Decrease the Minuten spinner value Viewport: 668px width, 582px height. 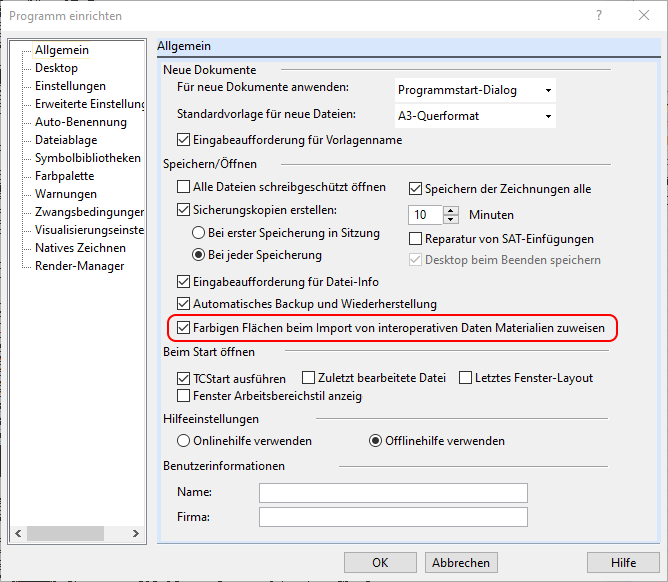451,219
